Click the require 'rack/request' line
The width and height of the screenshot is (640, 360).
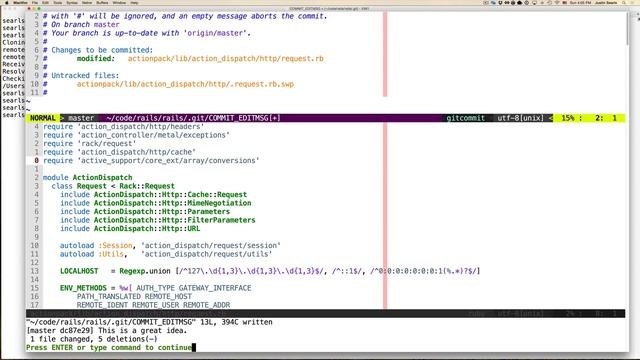(x=90, y=144)
